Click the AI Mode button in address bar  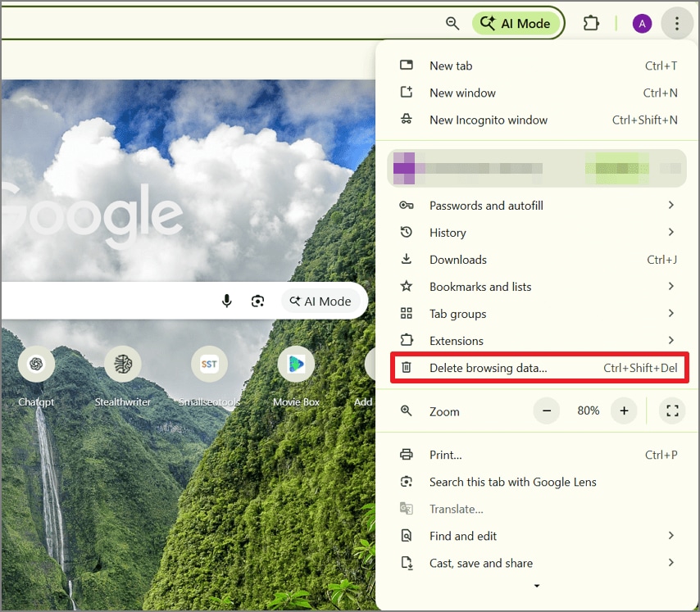[x=516, y=23]
